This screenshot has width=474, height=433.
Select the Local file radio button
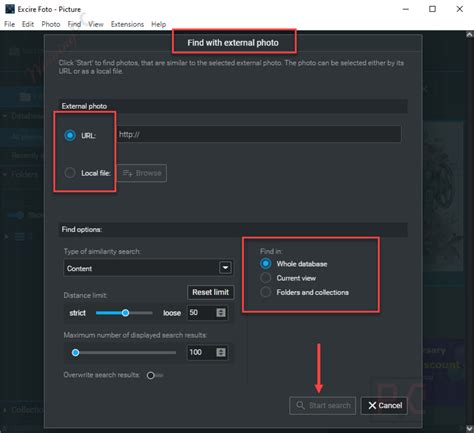click(x=70, y=173)
